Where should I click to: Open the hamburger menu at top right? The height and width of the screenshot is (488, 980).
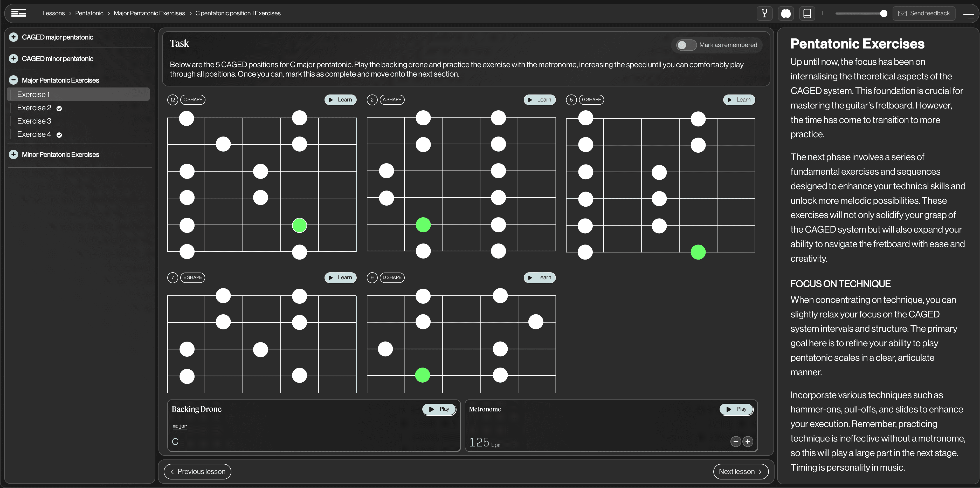coord(968,14)
